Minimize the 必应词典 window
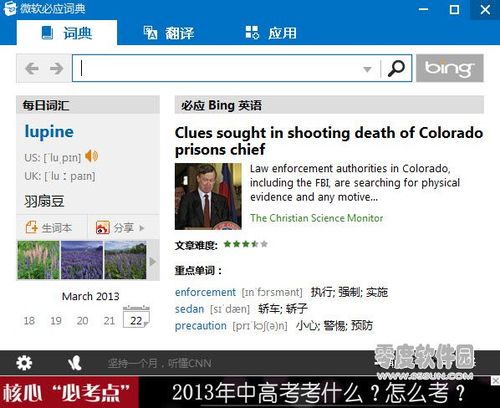This screenshot has width=500, height=408. pyautogui.click(x=423, y=9)
